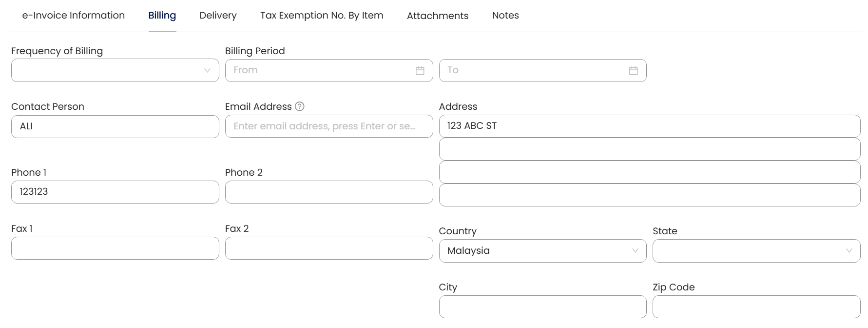
Task: Click the first Address line field
Action: pyautogui.click(x=649, y=126)
